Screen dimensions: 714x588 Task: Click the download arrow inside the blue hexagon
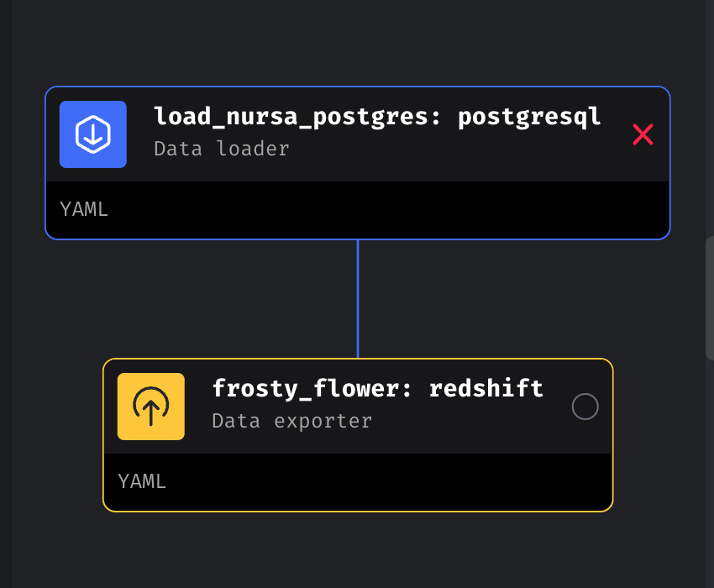tap(92, 134)
